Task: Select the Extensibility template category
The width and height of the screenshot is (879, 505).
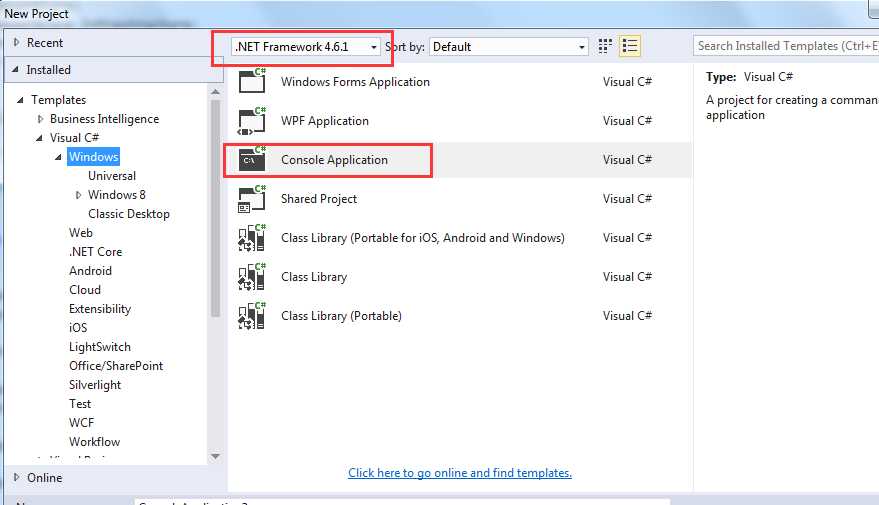Action: coord(100,309)
